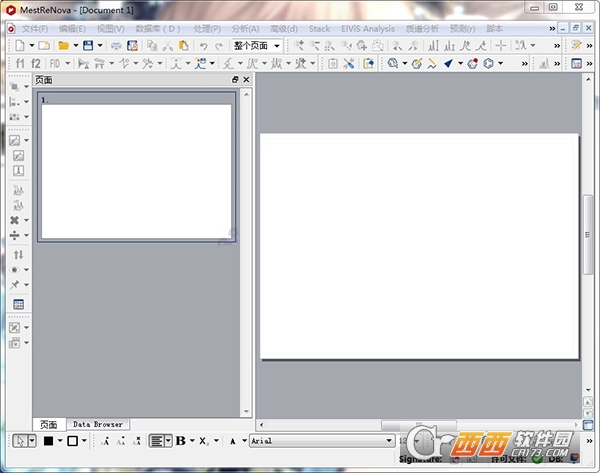Open the 脚本 menu

(x=494, y=29)
